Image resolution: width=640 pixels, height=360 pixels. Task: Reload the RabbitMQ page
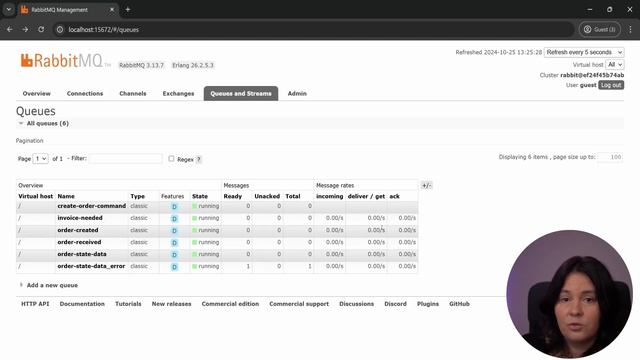(x=41, y=29)
